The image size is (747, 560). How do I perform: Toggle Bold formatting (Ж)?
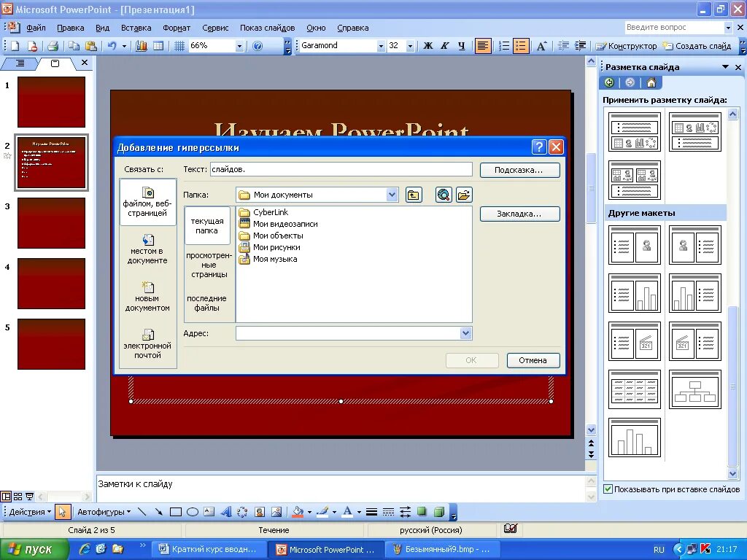[x=427, y=46]
